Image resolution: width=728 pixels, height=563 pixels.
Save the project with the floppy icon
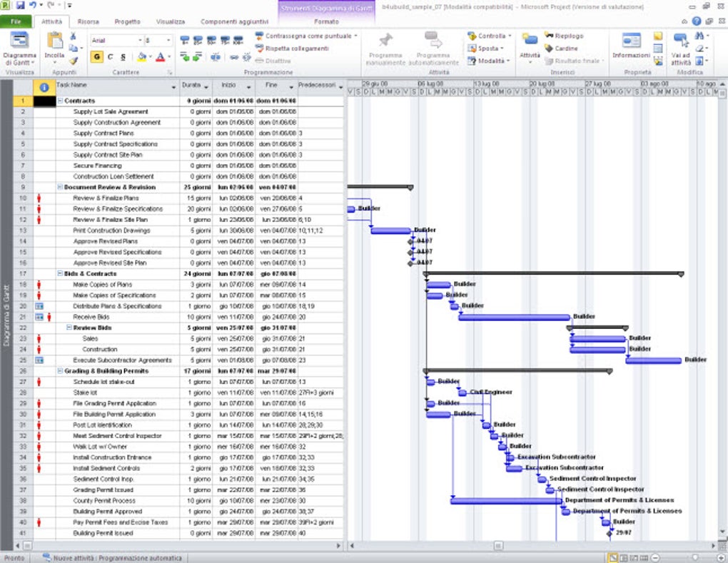coord(21,6)
